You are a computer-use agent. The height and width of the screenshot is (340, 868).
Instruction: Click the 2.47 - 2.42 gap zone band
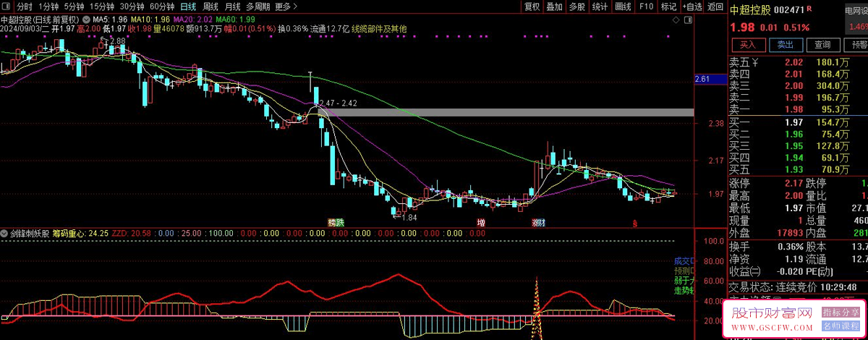tap(505, 113)
